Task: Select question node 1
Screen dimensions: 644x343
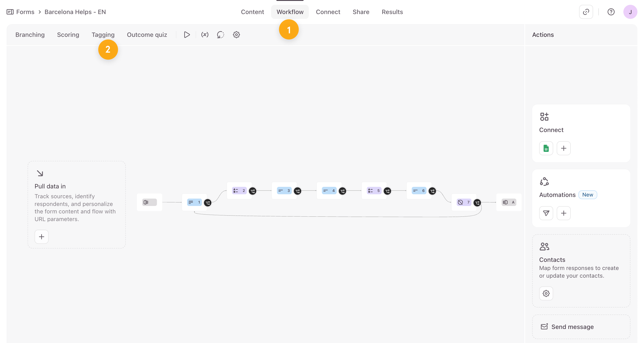Action: coord(194,202)
